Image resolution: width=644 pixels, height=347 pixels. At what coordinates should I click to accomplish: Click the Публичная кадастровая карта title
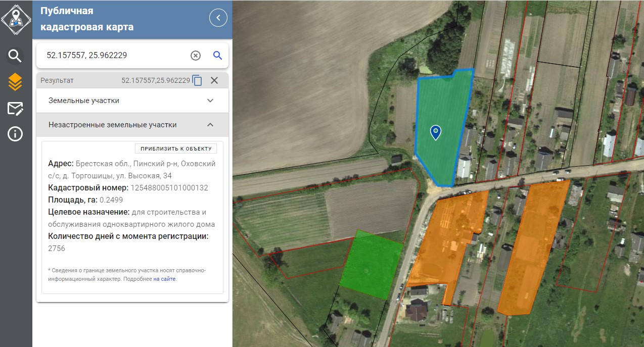click(87, 19)
